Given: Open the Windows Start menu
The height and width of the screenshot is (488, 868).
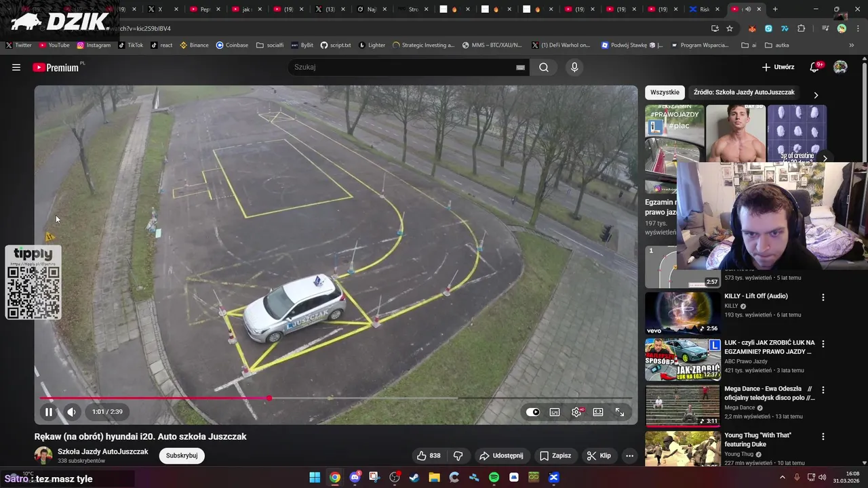Looking at the screenshot, I should 315,477.
